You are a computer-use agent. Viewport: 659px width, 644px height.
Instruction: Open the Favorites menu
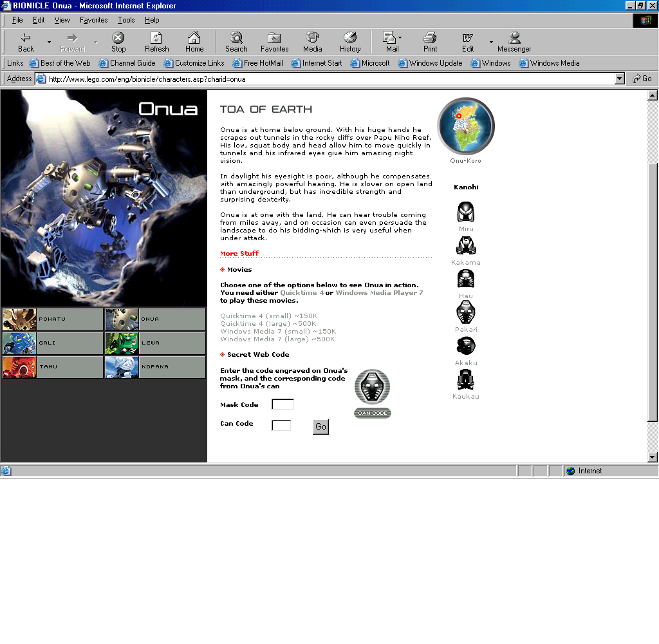(94, 20)
